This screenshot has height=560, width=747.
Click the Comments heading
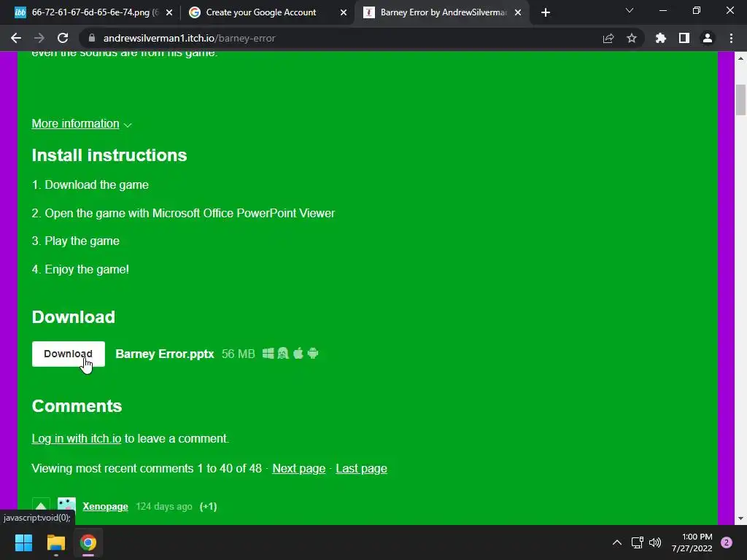(x=77, y=406)
